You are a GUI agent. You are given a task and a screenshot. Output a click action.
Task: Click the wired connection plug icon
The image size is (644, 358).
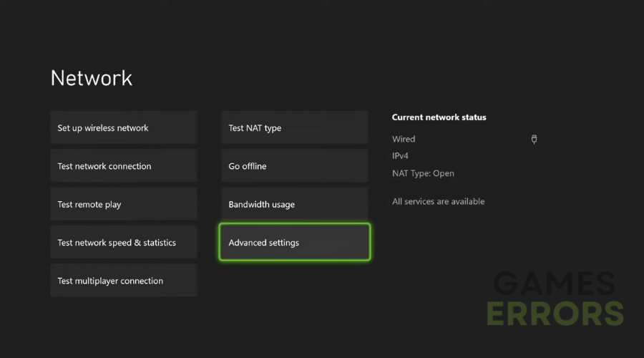pos(534,140)
